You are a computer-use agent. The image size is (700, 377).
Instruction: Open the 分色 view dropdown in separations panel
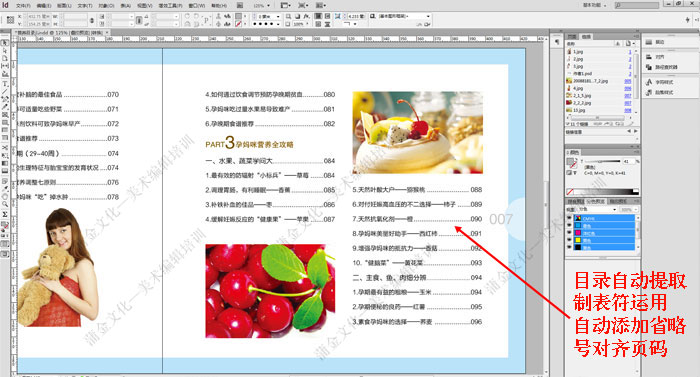pos(597,209)
